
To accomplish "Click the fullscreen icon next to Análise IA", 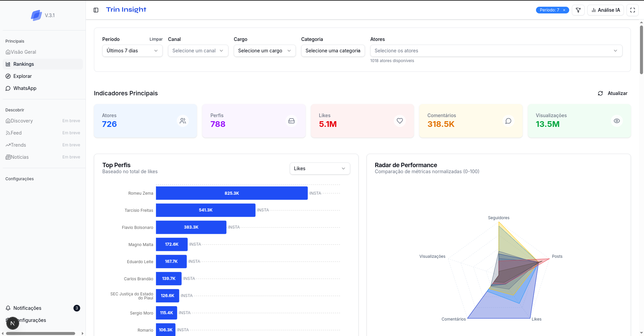I will (633, 10).
